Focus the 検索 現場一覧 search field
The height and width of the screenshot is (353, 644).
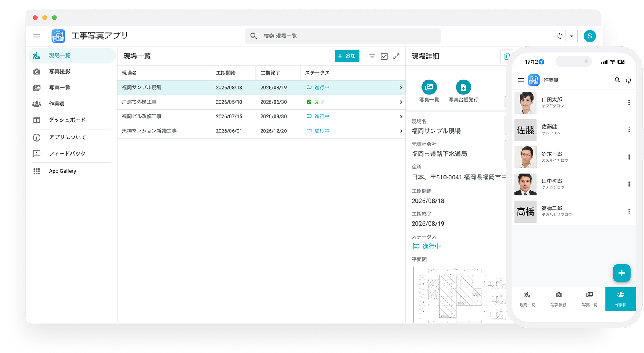point(343,36)
